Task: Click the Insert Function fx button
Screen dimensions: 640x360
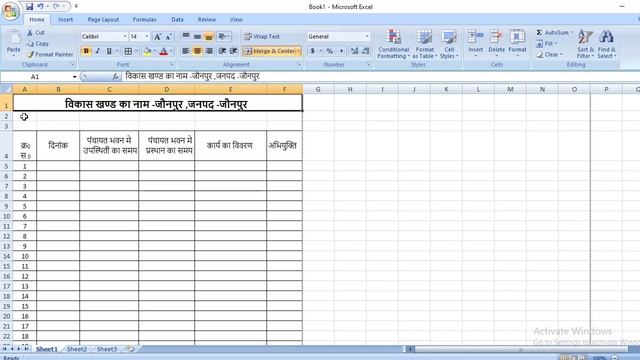Action: [116, 77]
